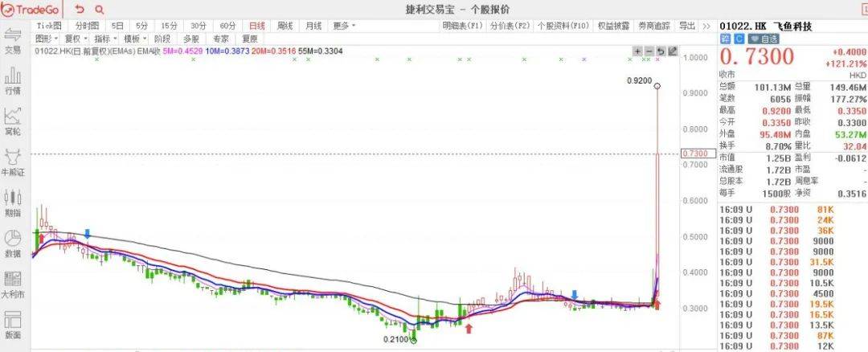Click the 碎 odd-lot badge icon
Image resolution: width=868 pixels, height=352 pixels.
tap(725, 39)
